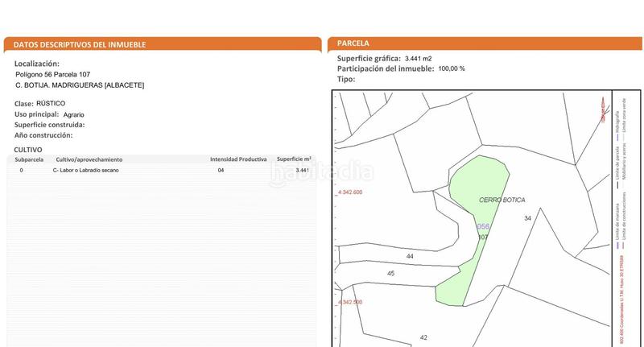Click the Polígono 56 Parcela 107 text

[x=53, y=75]
